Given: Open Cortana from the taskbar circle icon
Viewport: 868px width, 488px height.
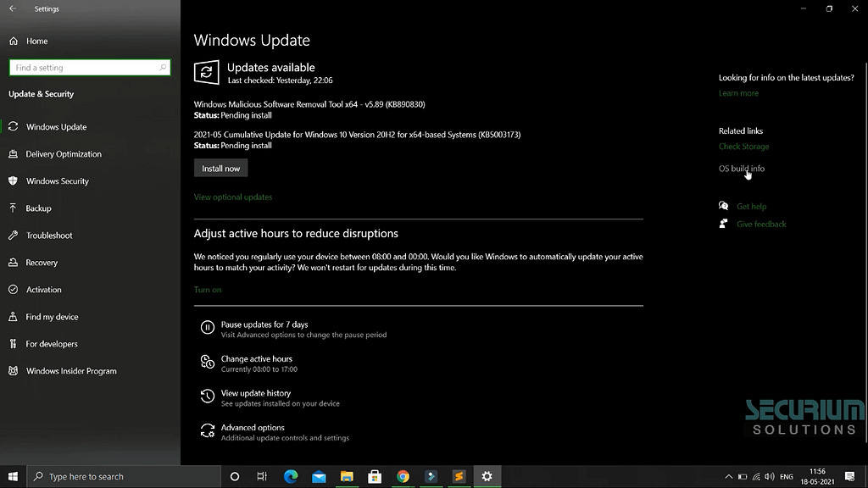Looking at the screenshot, I should pos(235,476).
